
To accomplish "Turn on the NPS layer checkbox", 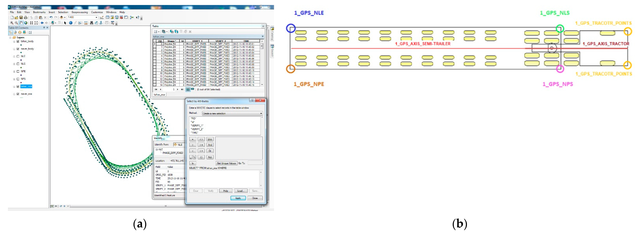I will (18, 79).
